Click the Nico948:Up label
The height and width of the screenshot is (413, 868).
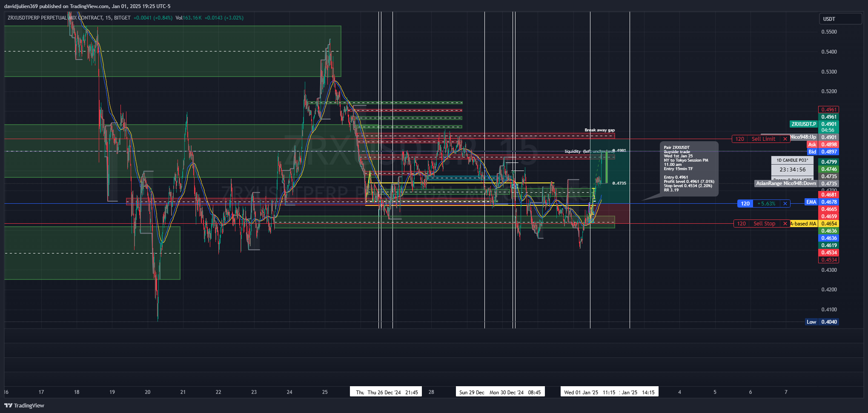[804, 137]
